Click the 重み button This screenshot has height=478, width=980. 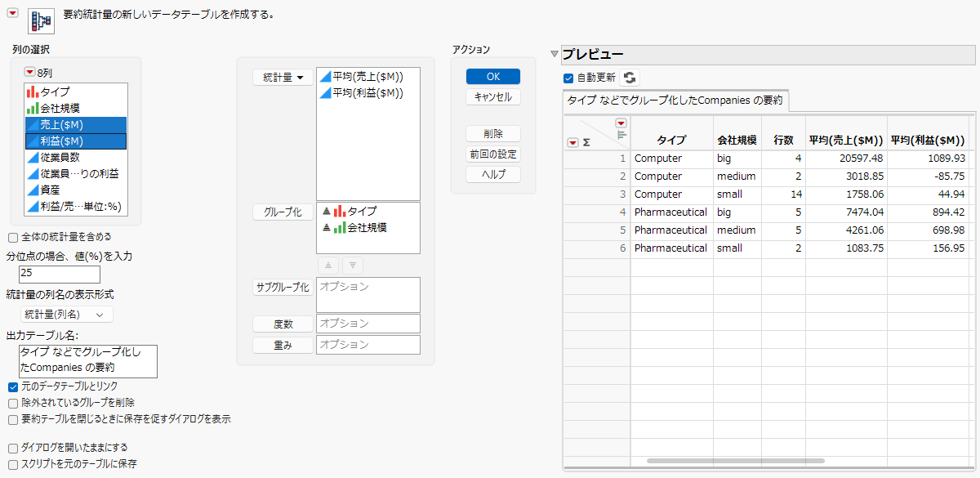(283, 345)
